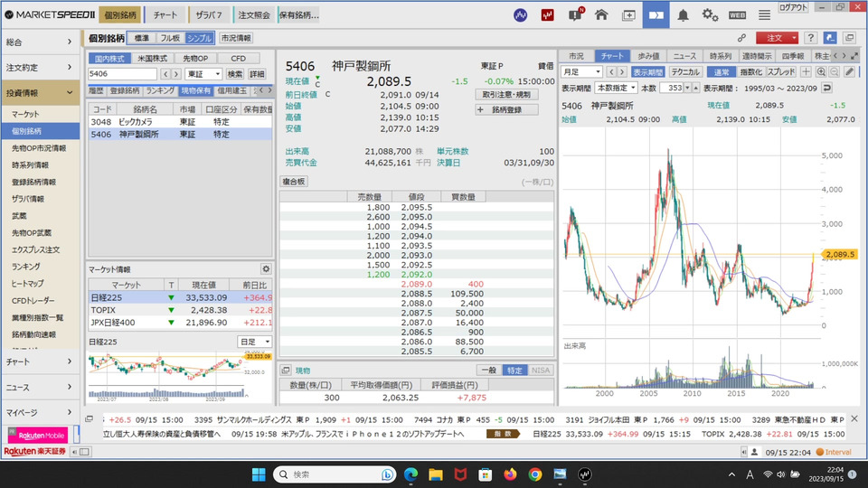Click the add window plus icon
Image resolution: width=868 pixels, height=488 pixels.
point(629,15)
